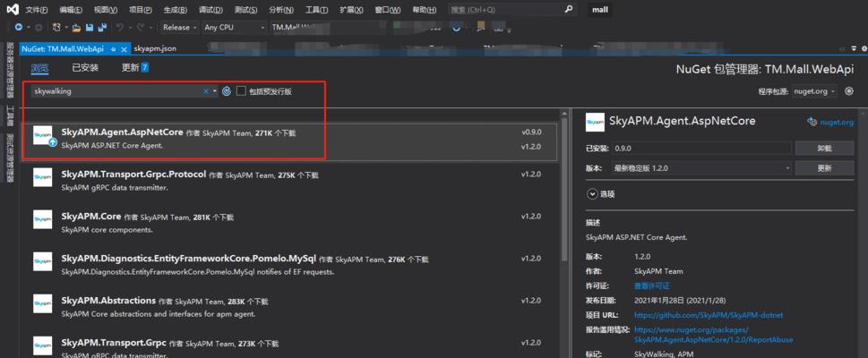The width and height of the screenshot is (868, 358).
Task: Select the 已安装 installed tab
Action: click(85, 68)
